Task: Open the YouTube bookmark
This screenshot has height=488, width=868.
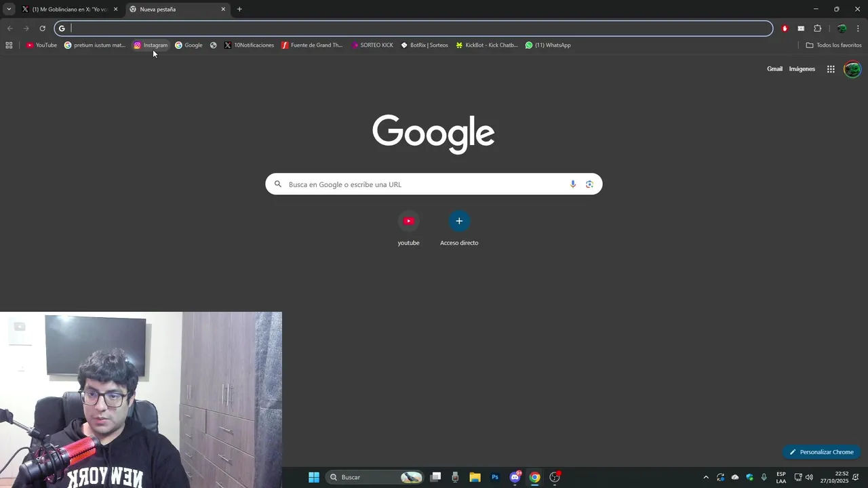Action: [41, 45]
